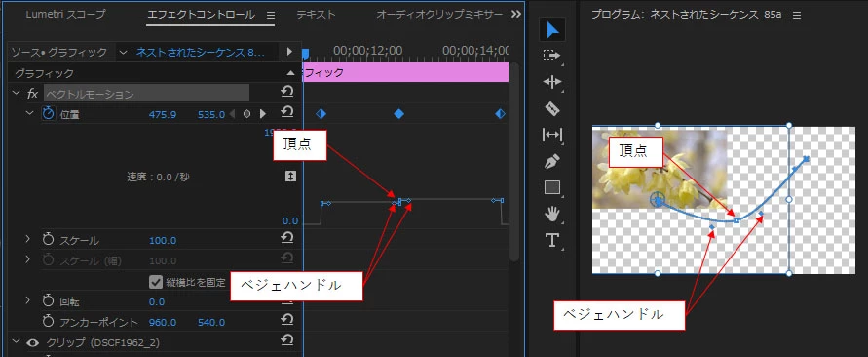Select the Pen tool
Image resolution: width=868 pixels, height=357 pixels.
pos(552,161)
